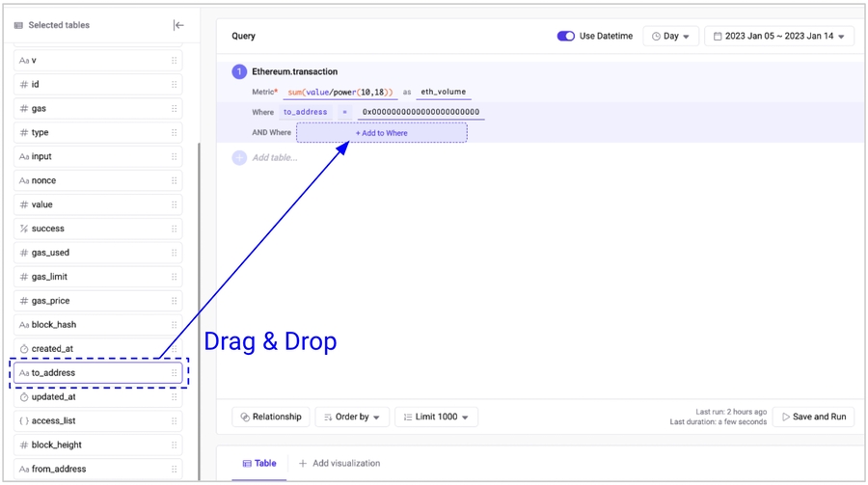Click the braces icon beside access_list
Viewport: 868px width, 485px height.
[24, 421]
